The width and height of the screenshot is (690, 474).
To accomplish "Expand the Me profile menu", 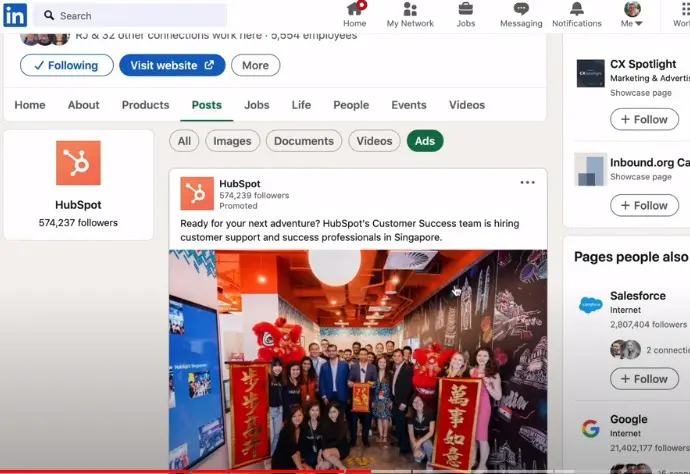I will [632, 15].
